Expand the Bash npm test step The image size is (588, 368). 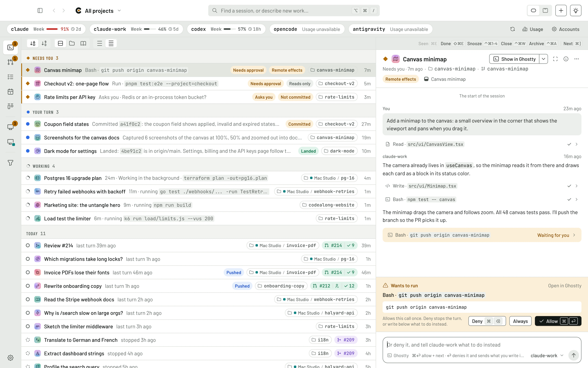(482, 199)
